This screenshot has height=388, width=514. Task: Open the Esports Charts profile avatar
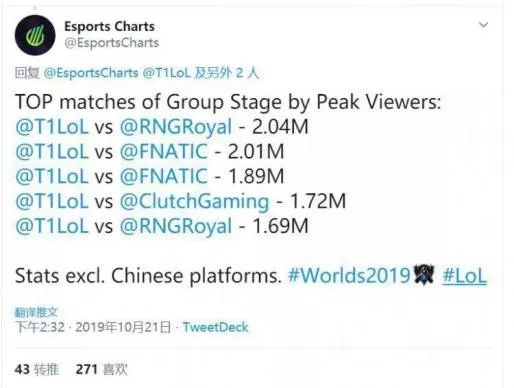click(x=35, y=35)
